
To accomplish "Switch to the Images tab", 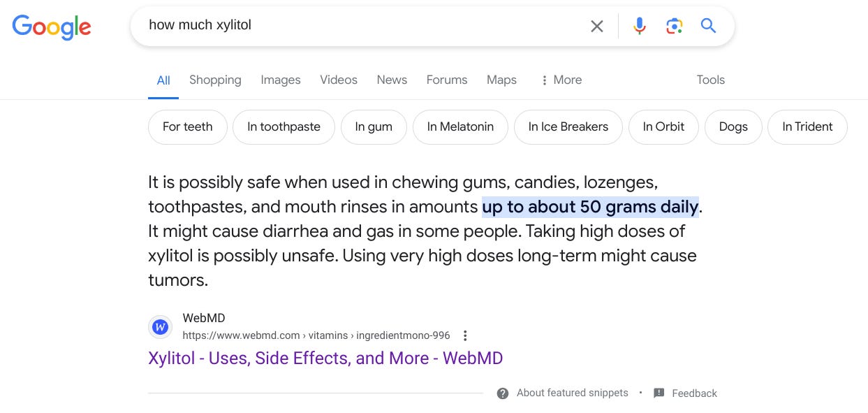I will coord(281,80).
